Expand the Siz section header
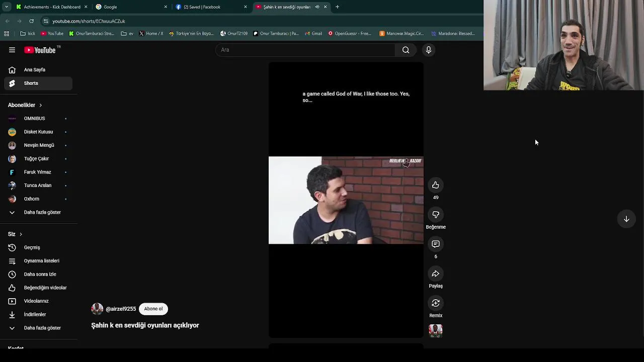 click(15, 234)
